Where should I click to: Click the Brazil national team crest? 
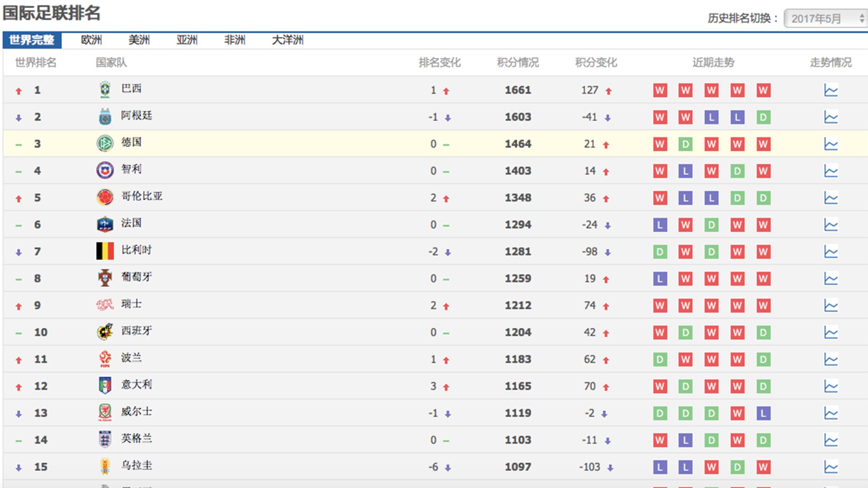tap(104, 89)
